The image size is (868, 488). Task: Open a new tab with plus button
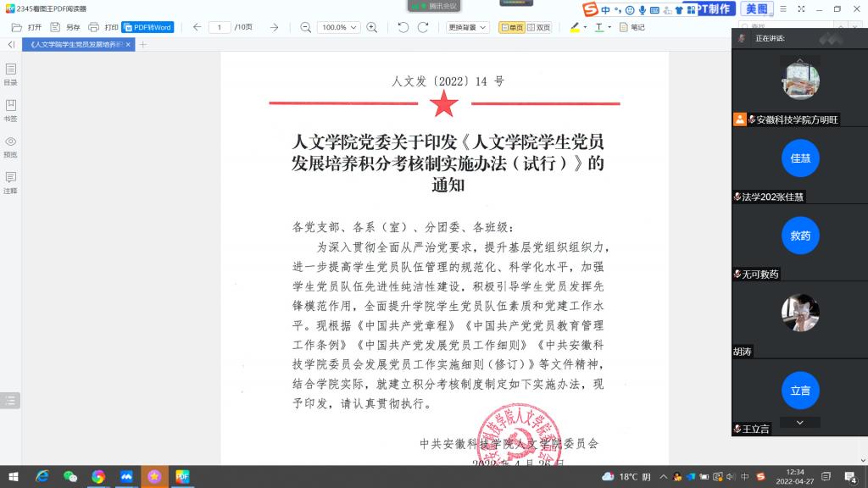tap(142, 44)
